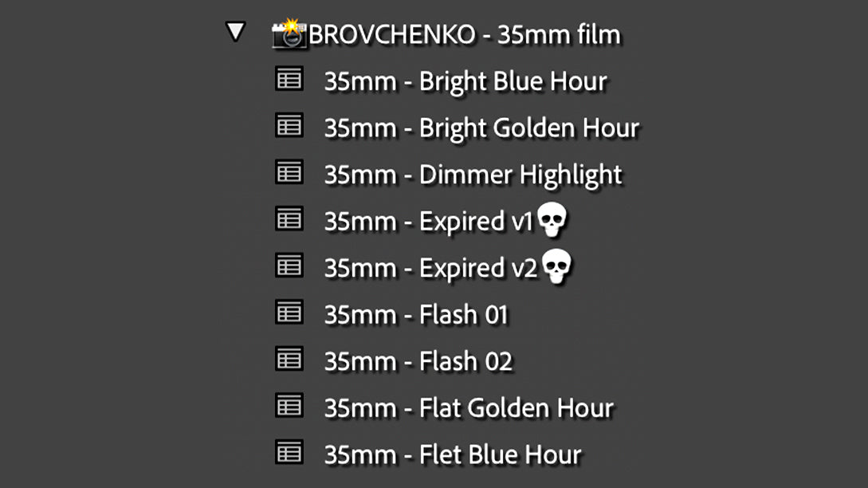Click preset icon beside Flash 02
Screen dimensions: 868x488
(x=289, y=359)
